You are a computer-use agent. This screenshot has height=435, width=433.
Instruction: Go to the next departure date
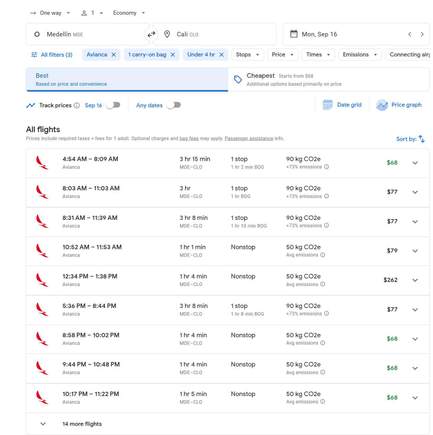pos(422,34)
